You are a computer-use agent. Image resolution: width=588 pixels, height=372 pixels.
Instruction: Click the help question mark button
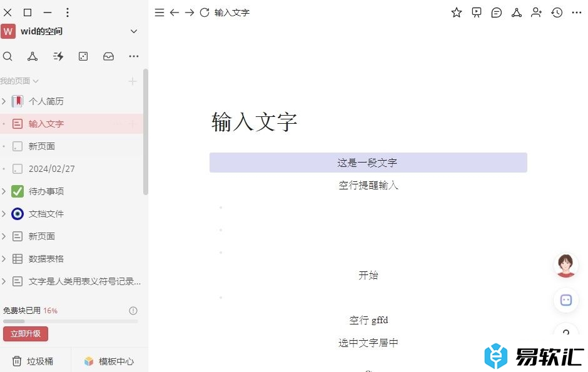tap(566, 331)
